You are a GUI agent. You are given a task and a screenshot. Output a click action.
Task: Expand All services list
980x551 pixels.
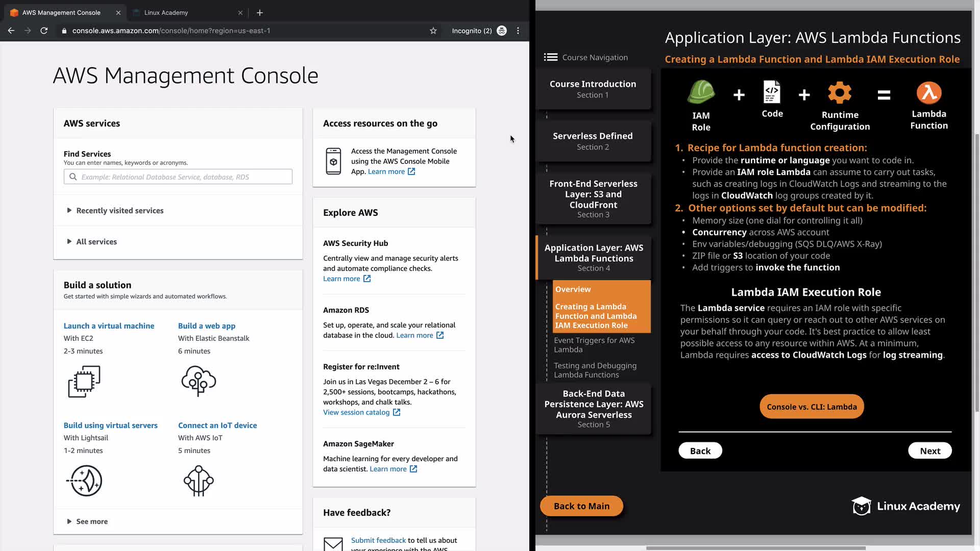[x=96, y=241]
